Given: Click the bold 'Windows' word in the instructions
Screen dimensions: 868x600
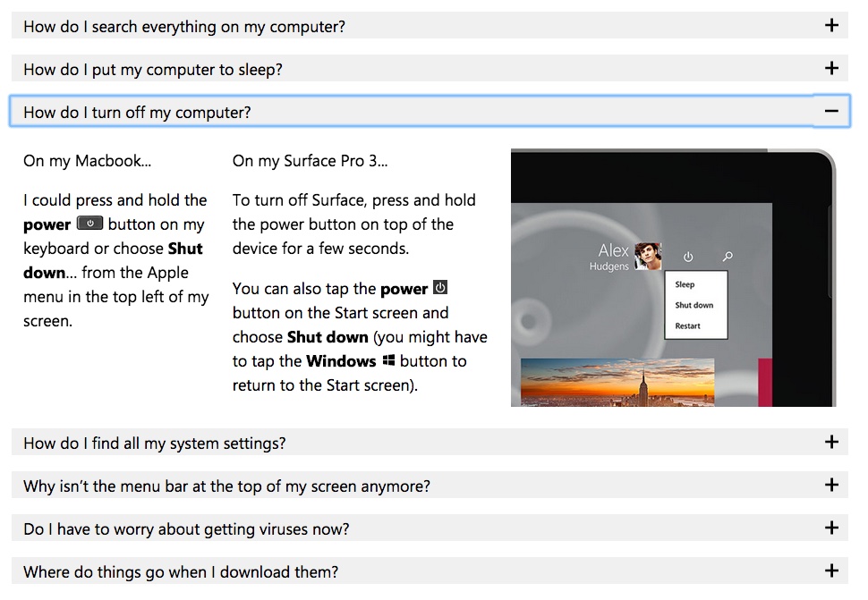Looking at the screenshot, I should point(341,361).
